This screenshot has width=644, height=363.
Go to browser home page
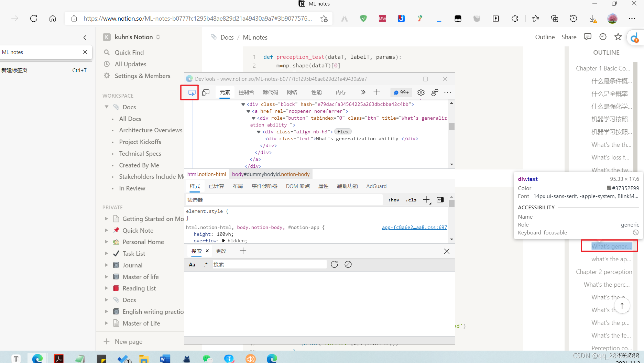pos(53,19)
